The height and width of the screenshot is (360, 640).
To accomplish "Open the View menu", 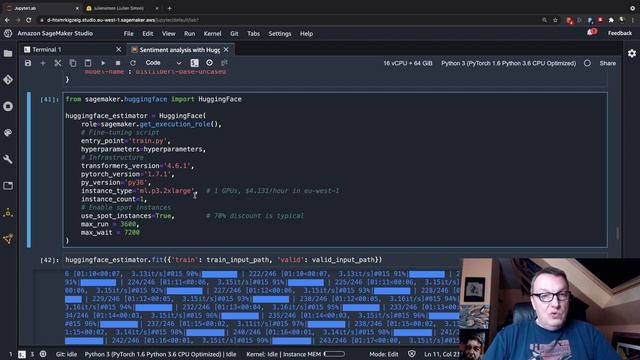I will point(169,33).
